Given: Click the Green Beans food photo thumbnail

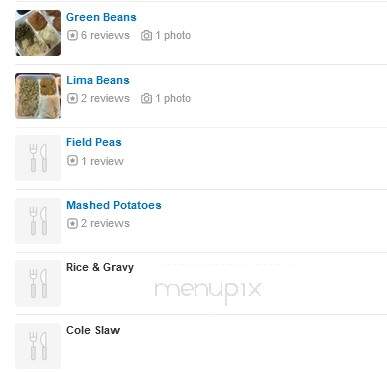Looking at the screenshot, I should pos(38,33).
